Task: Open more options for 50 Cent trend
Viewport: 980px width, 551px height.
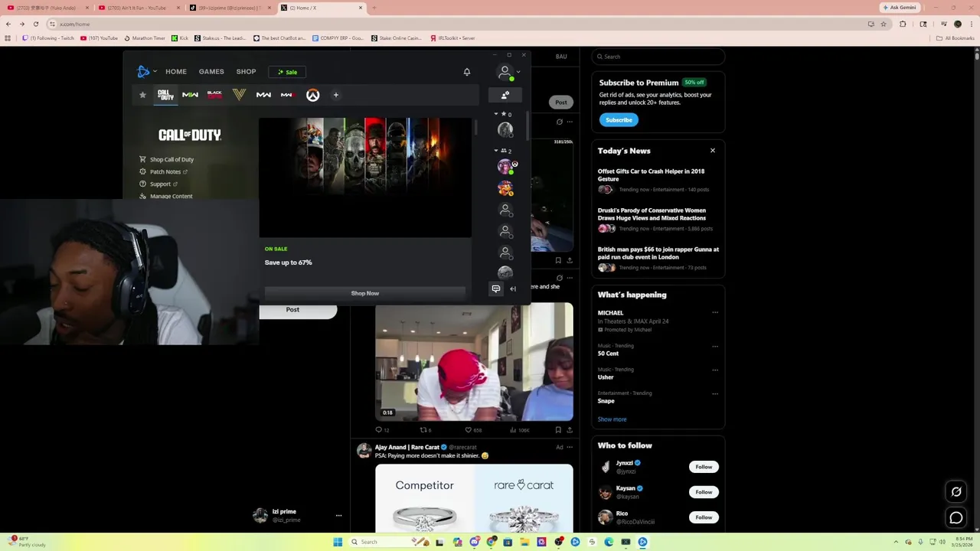Action: pos(715,346)
